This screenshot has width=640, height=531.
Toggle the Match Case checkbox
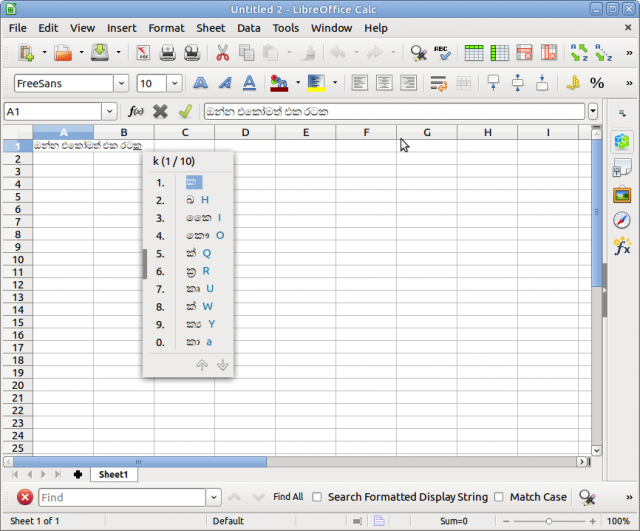pyautogui.click(x=499, y=497)
